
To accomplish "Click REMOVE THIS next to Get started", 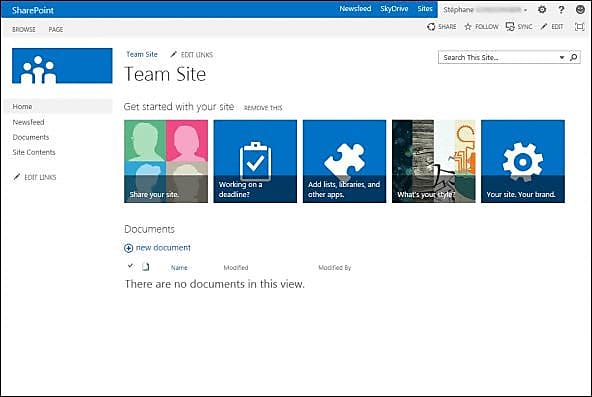I will pyautogui.click(x=263, y=108).
